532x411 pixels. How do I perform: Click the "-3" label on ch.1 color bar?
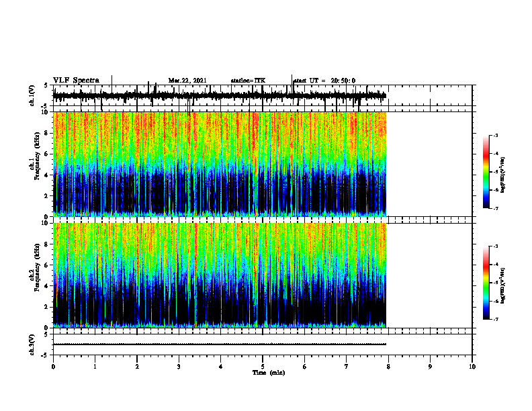point(495,135)
